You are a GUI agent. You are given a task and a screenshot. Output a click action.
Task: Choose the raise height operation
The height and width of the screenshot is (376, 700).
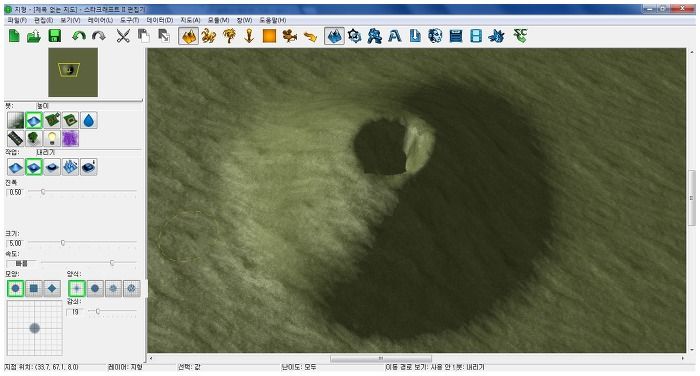[16, 167]
